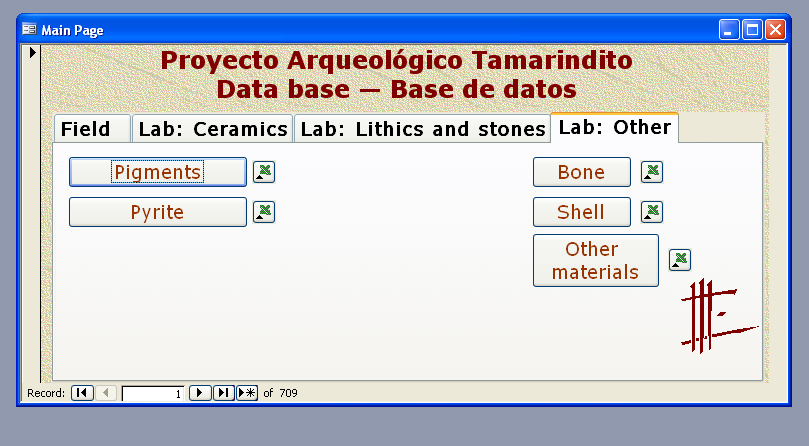Go to first record in navigator
Screen dimensions: 809x446
pos(81,393)
